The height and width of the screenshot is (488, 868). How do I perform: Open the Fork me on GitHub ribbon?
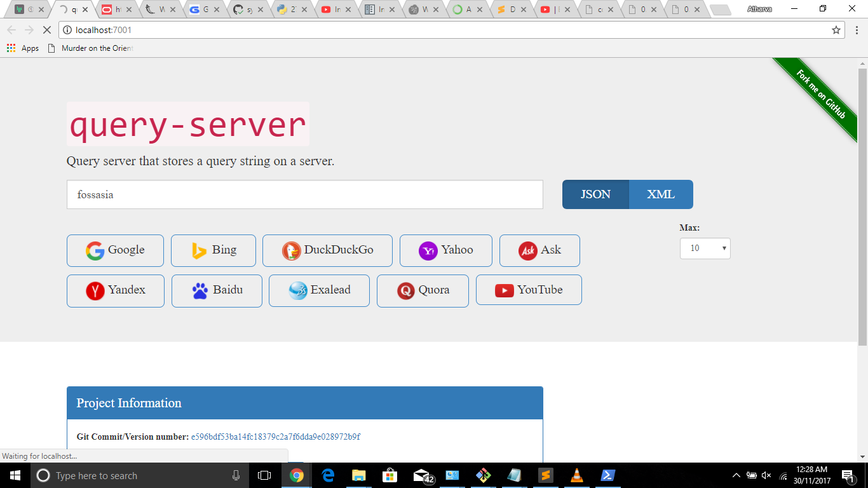(x=821, y=93)
